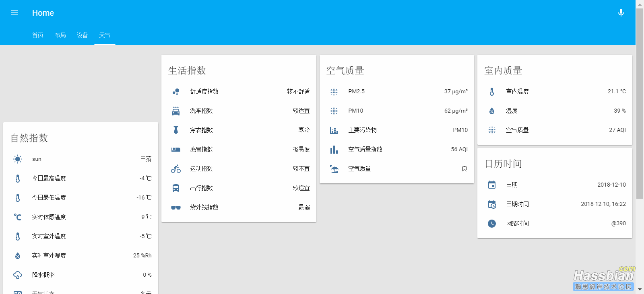Open 穿衣指数 entity row

[239, 130]
